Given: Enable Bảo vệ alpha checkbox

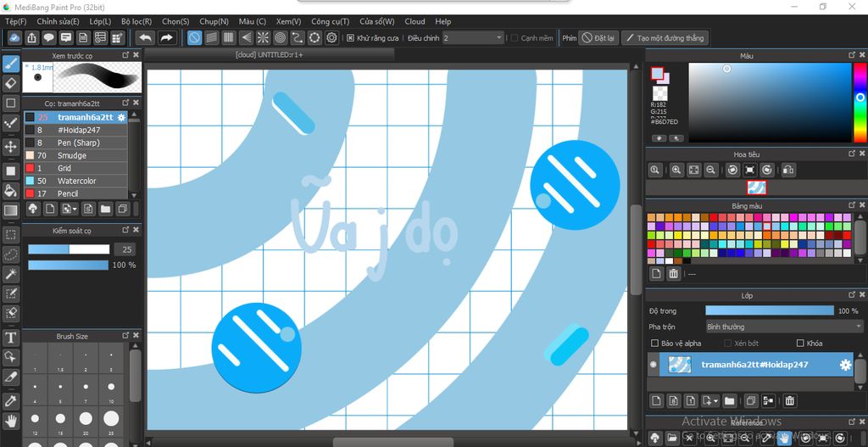Looking at the screenshot, I should 655,344.
